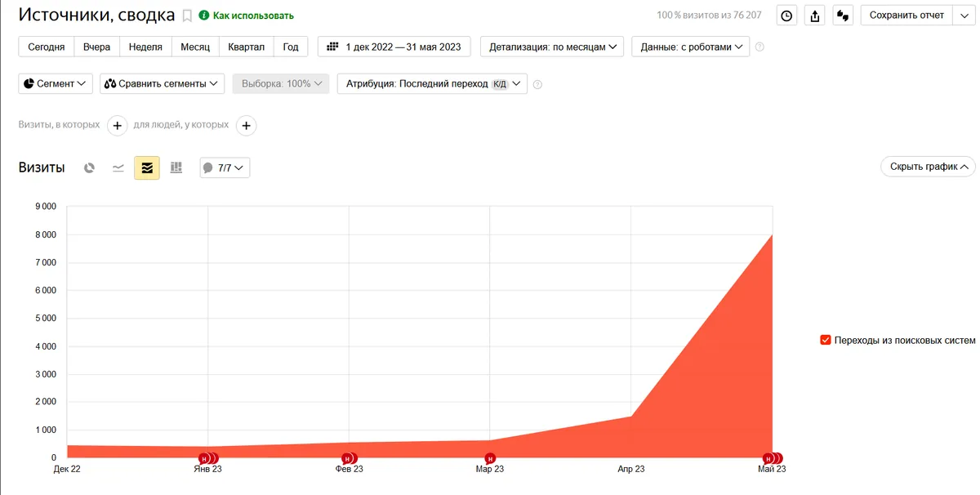The image size is (980, 495).
Task: Click the 'Дек 22' axis label
Action: (x=67, y=469)
